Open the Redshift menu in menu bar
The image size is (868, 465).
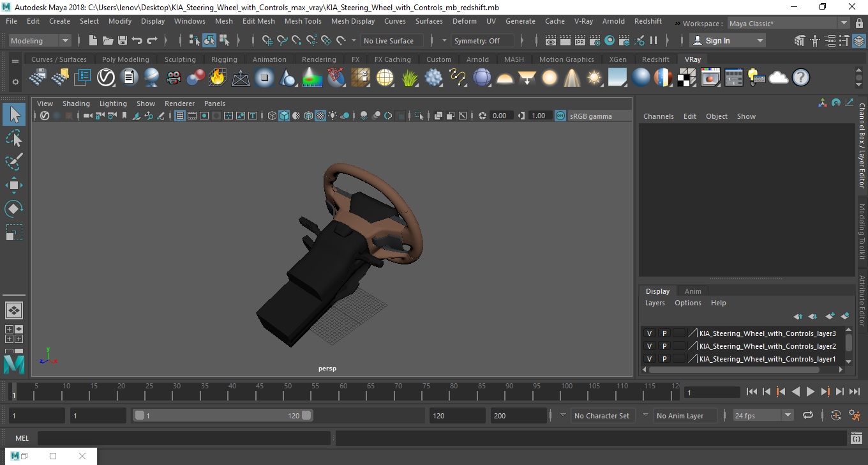(x=648, y=21)
